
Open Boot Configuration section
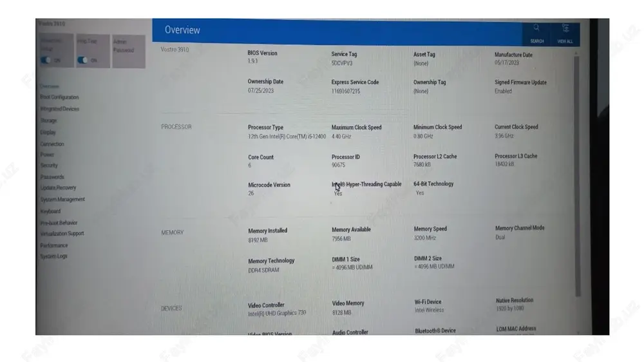(x=59, y=97)
